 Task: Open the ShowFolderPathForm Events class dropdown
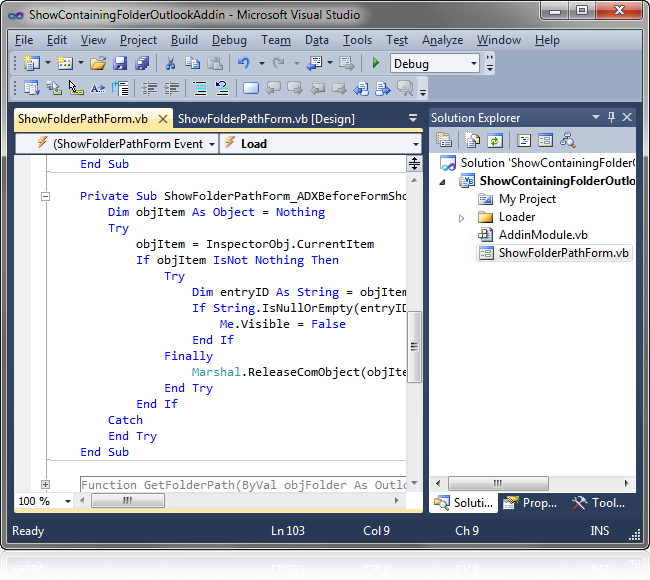(212, 144)
